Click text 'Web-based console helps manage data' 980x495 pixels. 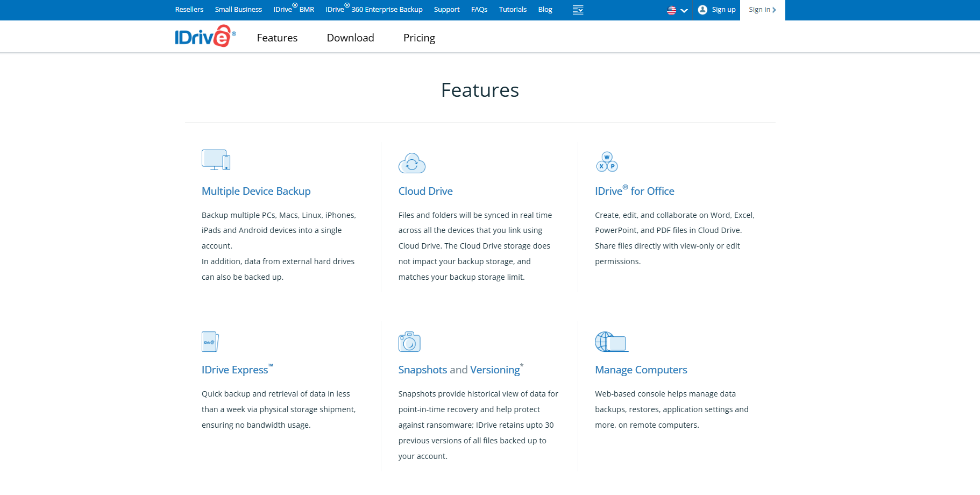[665, 394]
